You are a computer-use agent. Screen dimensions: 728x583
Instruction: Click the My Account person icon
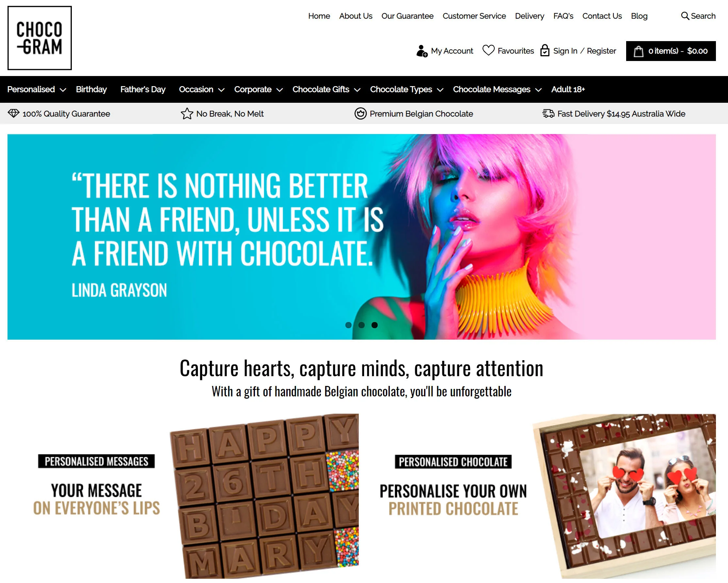coord(422,51)
